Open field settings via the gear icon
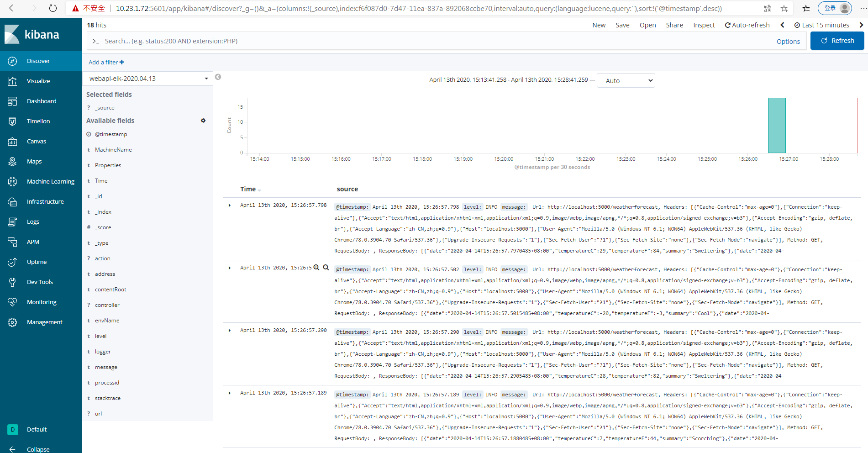The width and height of the screenshot is (868, 453). tap(203, 120)
